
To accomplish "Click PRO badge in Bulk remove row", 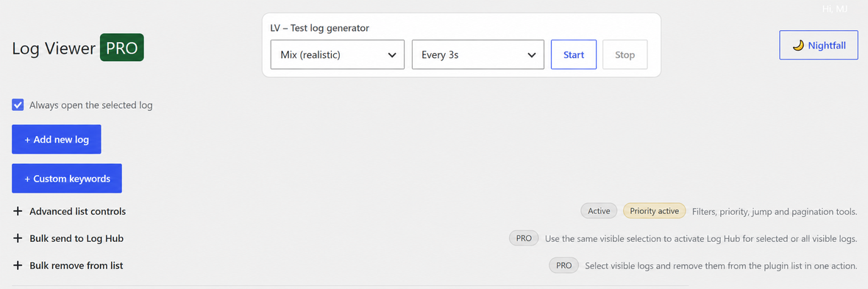I will [x=564, y=265].
